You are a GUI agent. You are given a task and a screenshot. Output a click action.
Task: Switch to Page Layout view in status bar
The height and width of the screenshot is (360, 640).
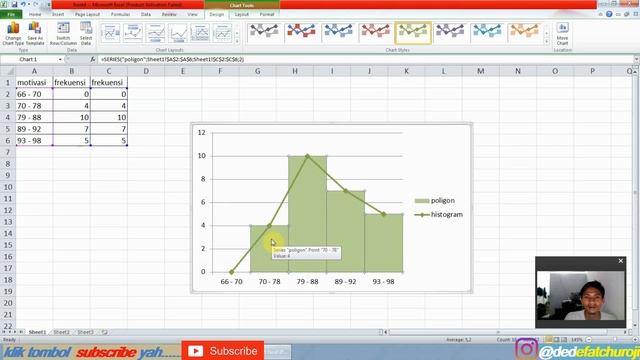click(556, 340)
